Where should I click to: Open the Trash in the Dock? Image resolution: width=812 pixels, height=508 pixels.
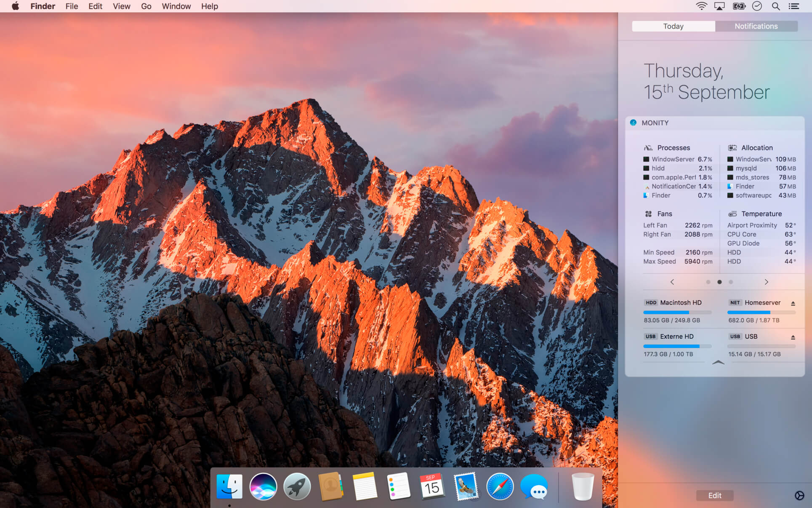[x=583, y=487]
